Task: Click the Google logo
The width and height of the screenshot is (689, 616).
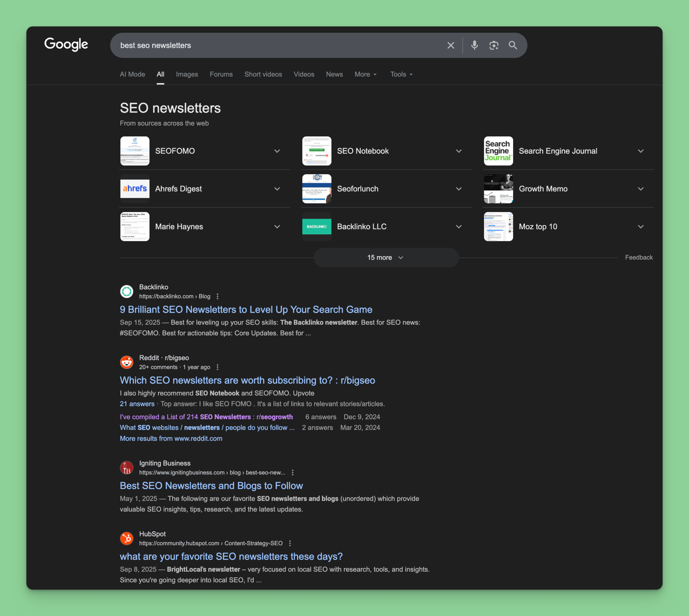Action: point(66,44)
